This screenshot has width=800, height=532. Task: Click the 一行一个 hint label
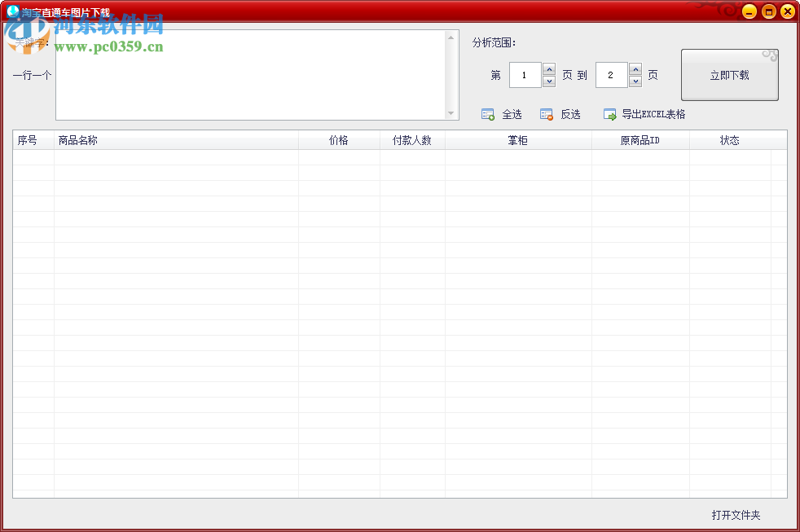32,76
